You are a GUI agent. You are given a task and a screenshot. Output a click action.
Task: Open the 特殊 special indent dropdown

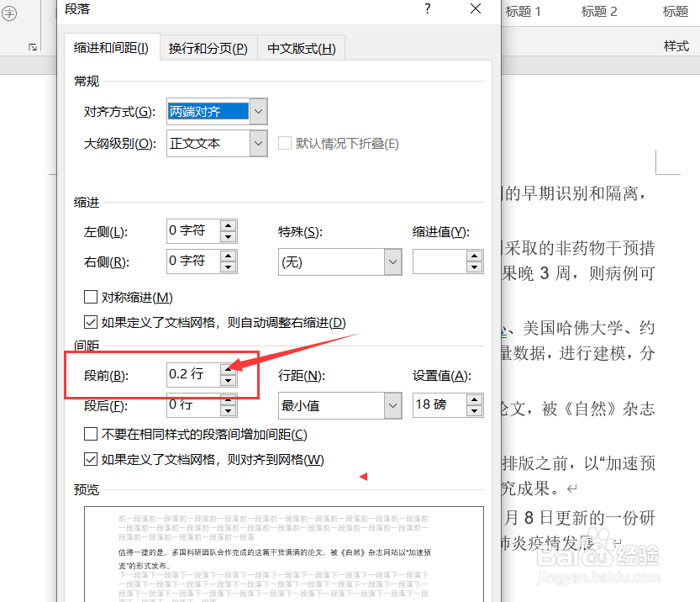pos(392,261)
